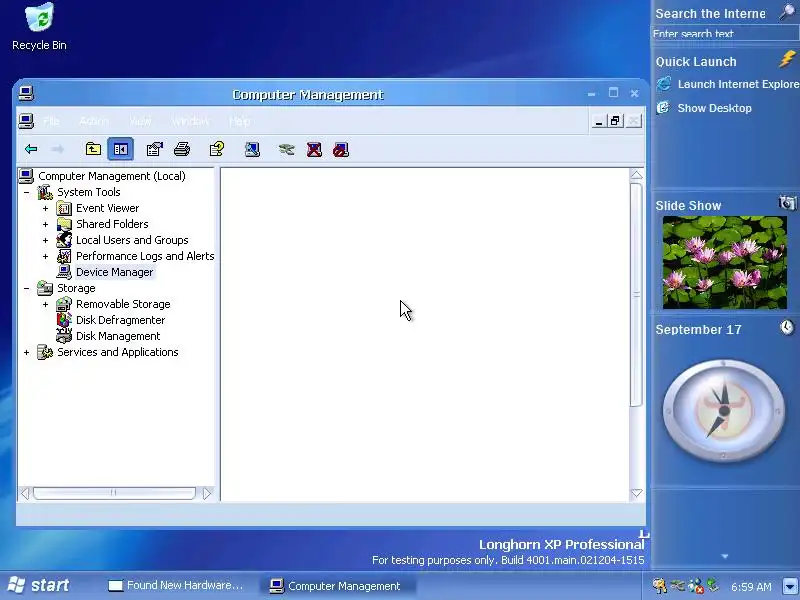
Task: Open the File menu
Action: coord(51,121)
